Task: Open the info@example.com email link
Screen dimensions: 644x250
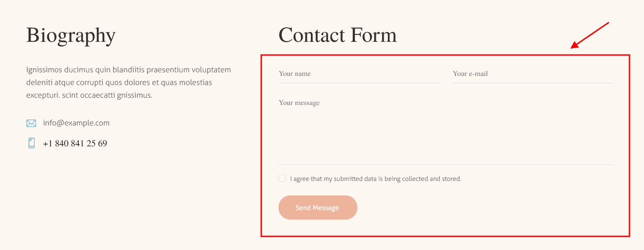Action: coord(76,123)
